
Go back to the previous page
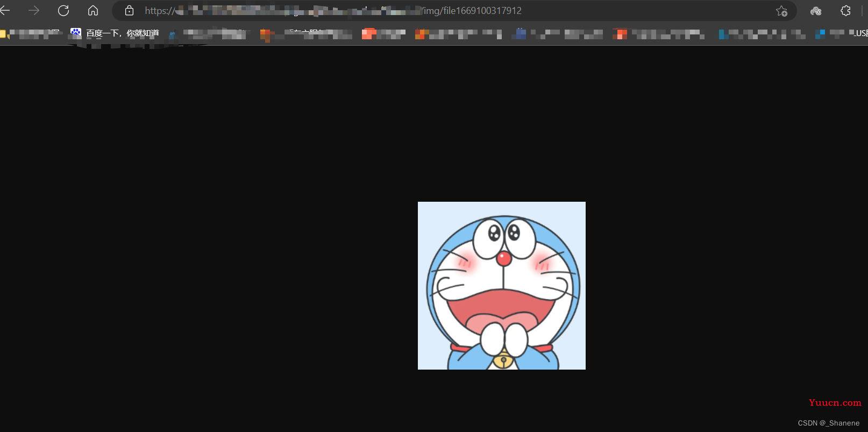5,11
